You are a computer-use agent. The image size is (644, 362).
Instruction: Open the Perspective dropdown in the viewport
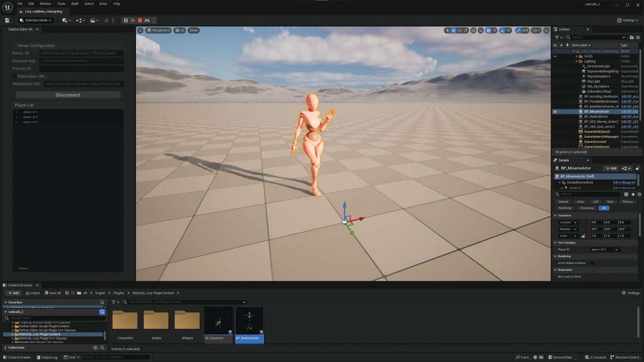click(x=158, y=30)
